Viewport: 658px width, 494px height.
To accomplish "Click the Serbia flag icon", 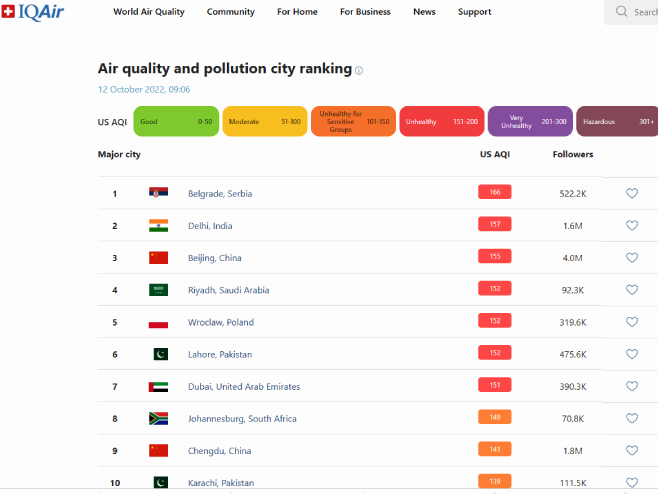I will [158, 193].
